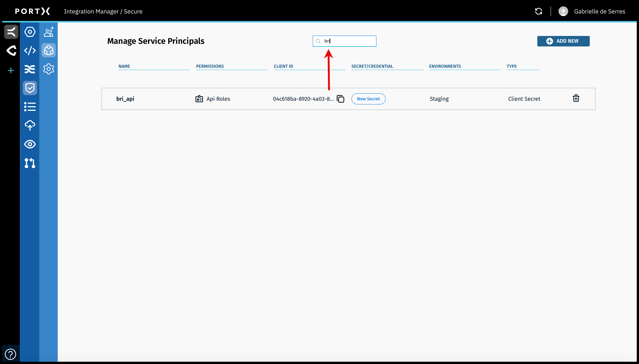Click the refresh icon in the top bar
The height and width of the screenshot is (364, 639).
538,11
